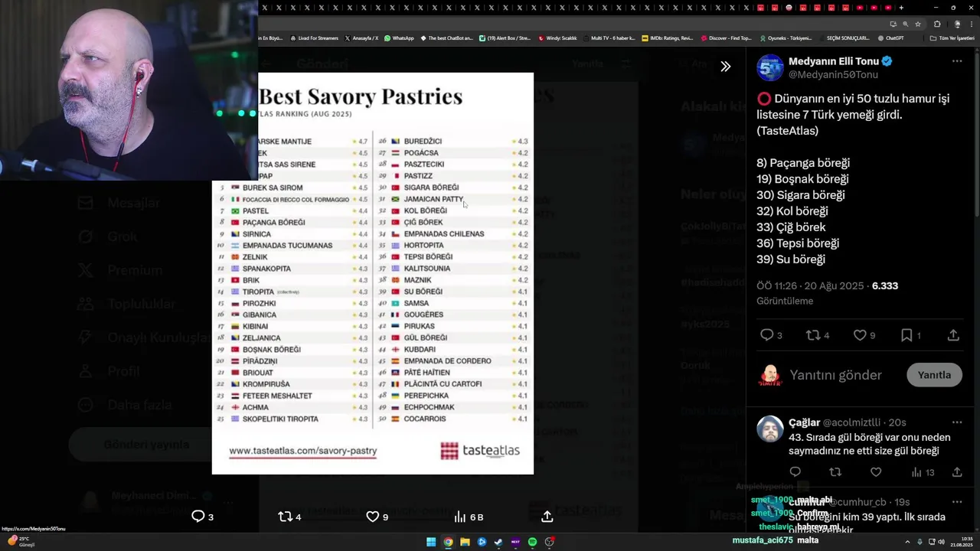Reply to Çağlar's comment

[x=795, y=472]
